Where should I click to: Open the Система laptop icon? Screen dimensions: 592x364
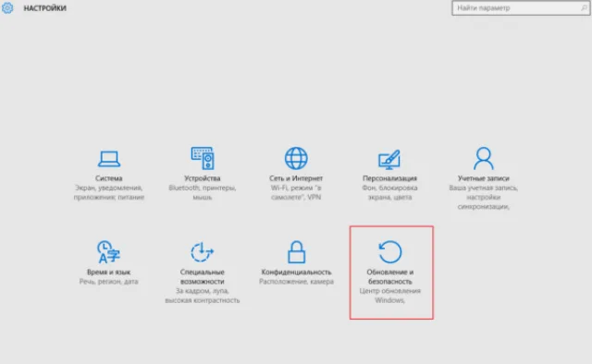pyautogui.click(x=109, y=158)
